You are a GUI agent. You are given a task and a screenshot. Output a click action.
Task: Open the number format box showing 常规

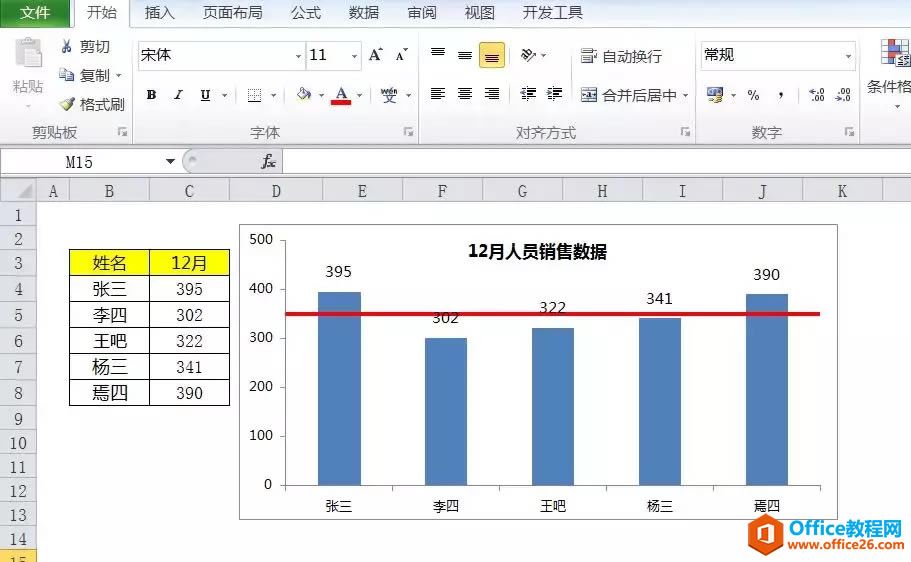(x=778, y=55)
